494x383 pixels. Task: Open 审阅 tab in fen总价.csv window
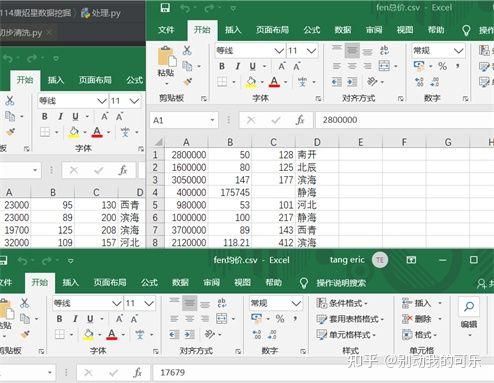(374, 30)
